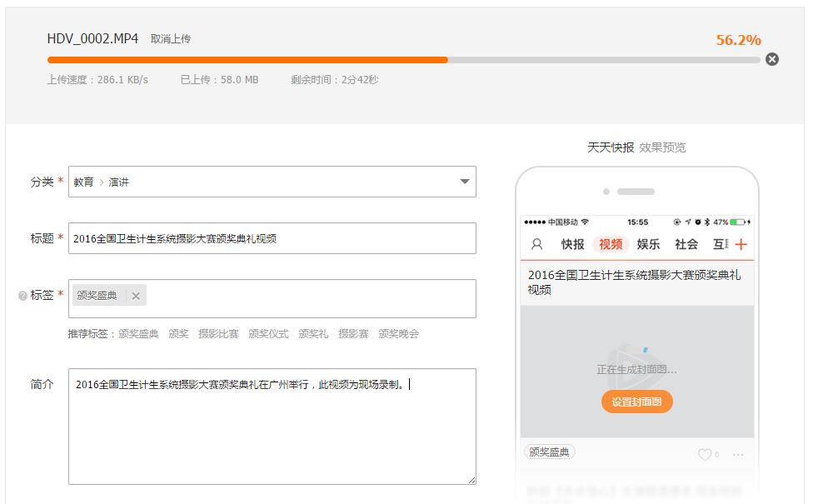Viewport: 813px width, 504px height.
Task: Click the 颁奖盛典 tag chip in preview
Action: [550, 452]
